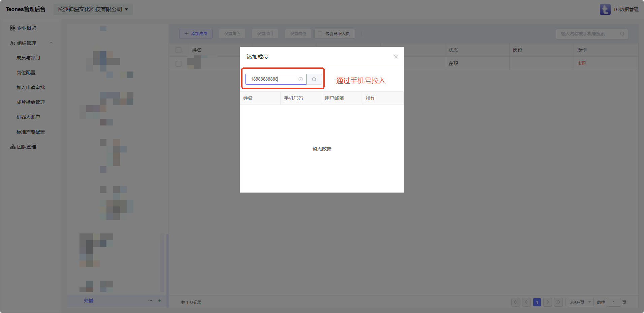Close the 添加成员 dialog
Screen dimensions: 644x313
tap(396, 57)
